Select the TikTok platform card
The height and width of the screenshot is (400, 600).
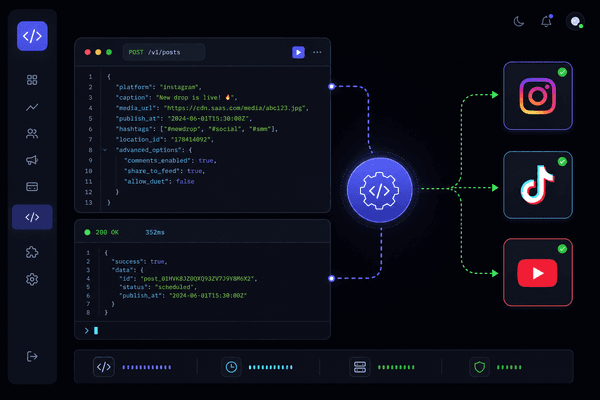click(x=538, y=185)
